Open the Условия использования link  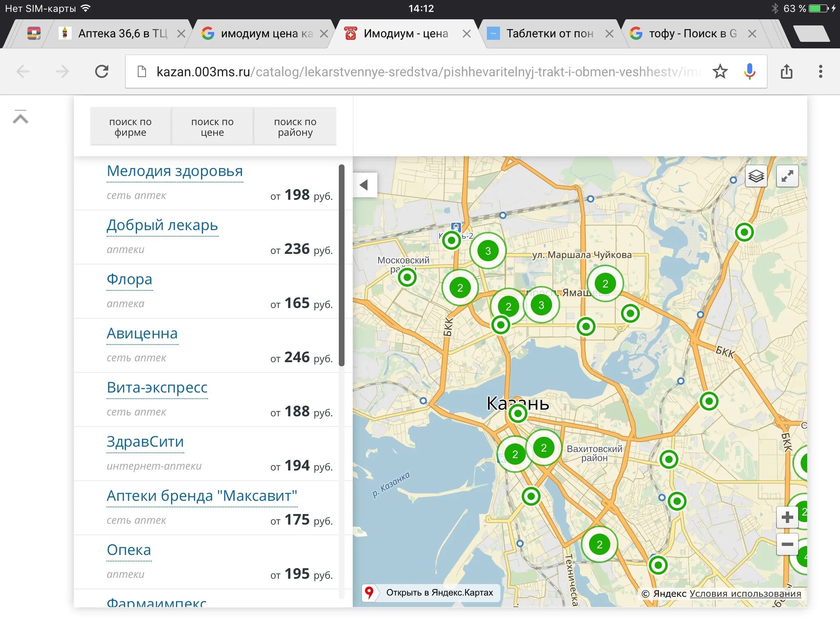pos(745,593)
